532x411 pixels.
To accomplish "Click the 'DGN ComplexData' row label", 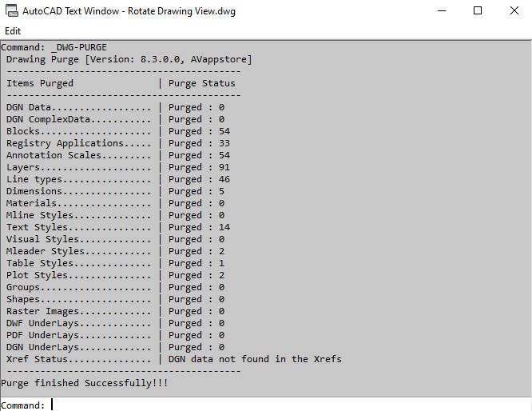I will (x=48, y=119).
